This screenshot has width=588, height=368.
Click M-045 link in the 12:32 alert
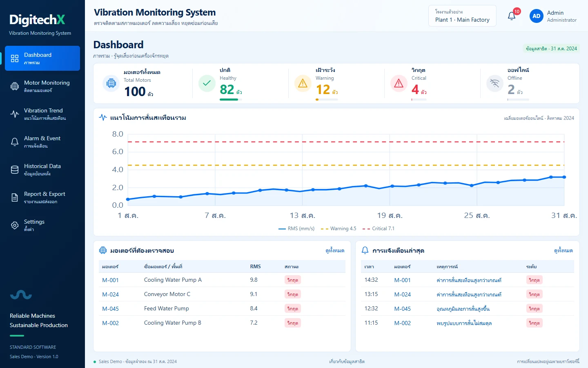[402, 309]
